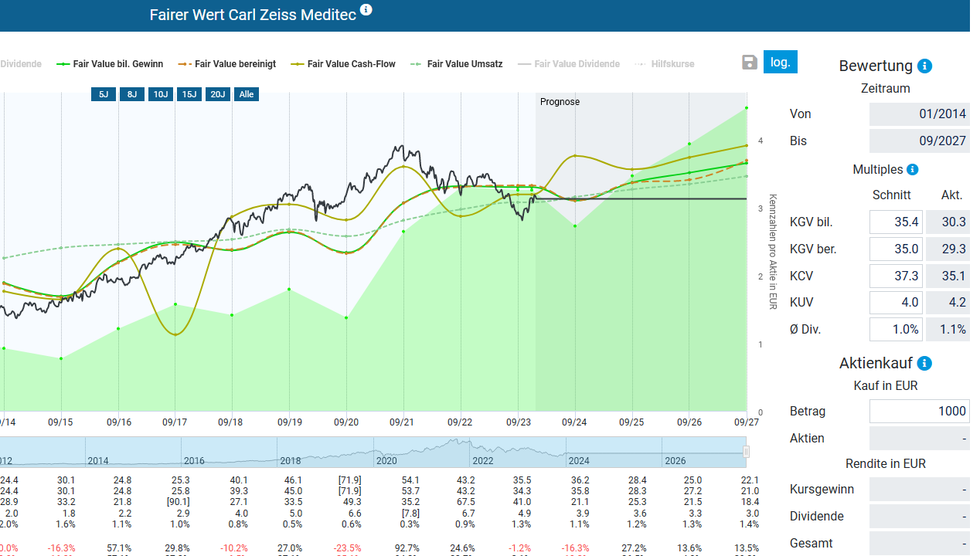980x556 pixels.
Task: Click the Schnitt column header
Action: pos(892,195)
